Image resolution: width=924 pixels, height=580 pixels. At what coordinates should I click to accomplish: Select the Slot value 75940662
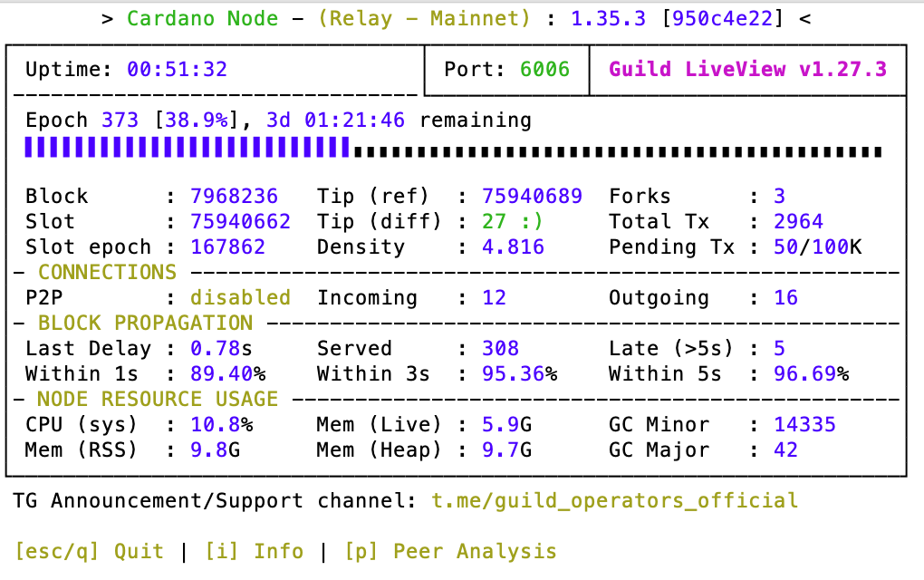pyautogui.click(x=240, y=222)
